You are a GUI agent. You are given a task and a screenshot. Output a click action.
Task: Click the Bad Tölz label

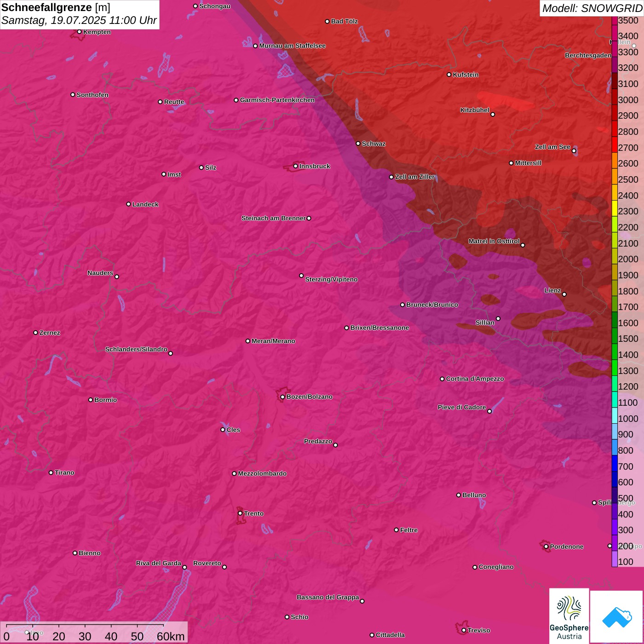[344, 21]
